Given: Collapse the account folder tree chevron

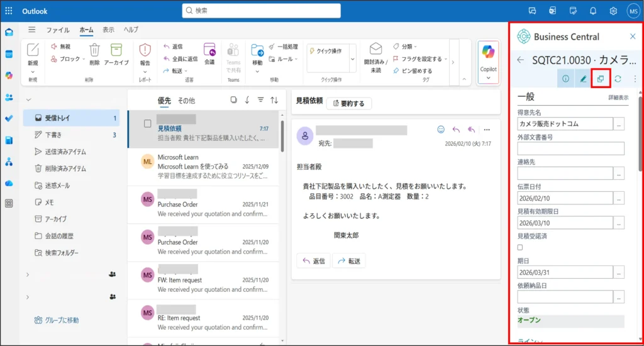Looking at the screenshot, I should [28, 100].
